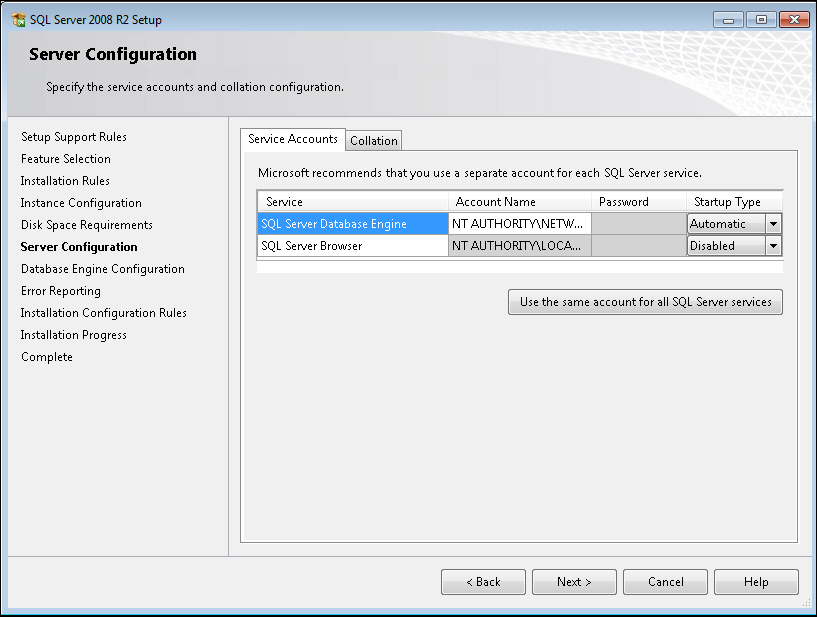This screenshot has height=617, width=817.
Task: Click Installation Progress step in sidebar
Action: (x=73, y=335)
